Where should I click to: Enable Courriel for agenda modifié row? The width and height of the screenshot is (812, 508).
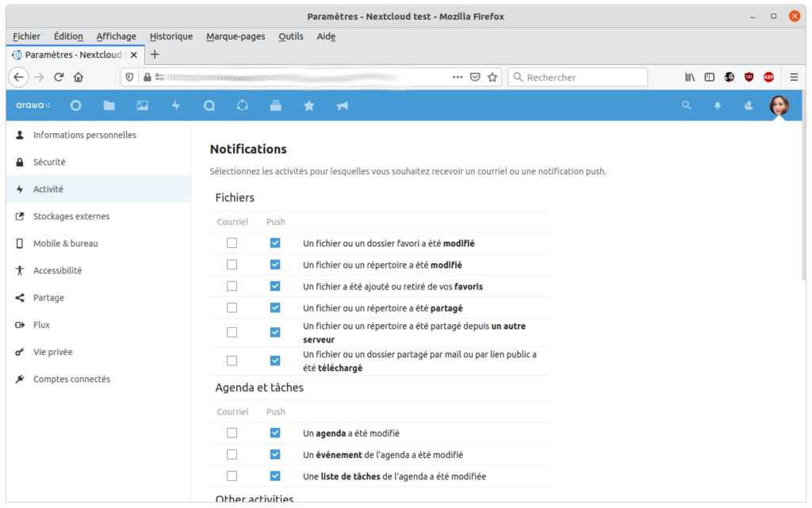point(232,433)
